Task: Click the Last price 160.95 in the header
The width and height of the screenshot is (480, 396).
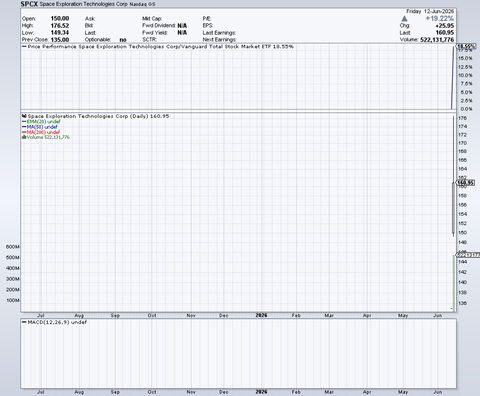Action: 445,33
